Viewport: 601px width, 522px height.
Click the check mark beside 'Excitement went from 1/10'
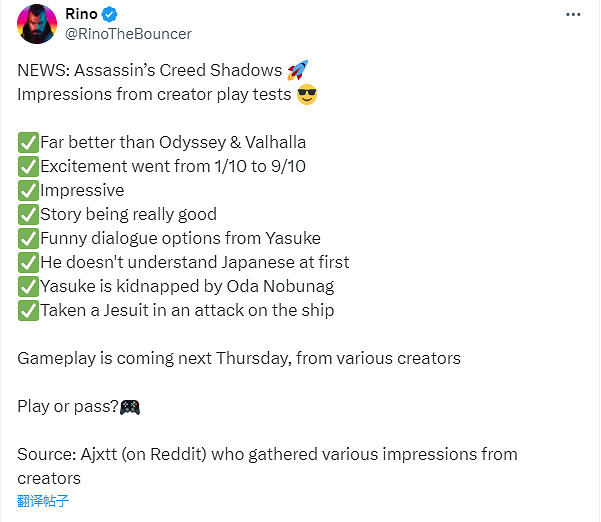pyautogui.click(x=28, y=166)
